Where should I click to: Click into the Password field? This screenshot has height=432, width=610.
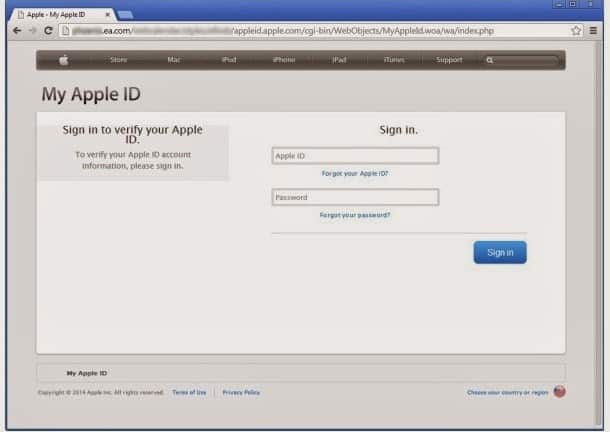click(356, 197)
